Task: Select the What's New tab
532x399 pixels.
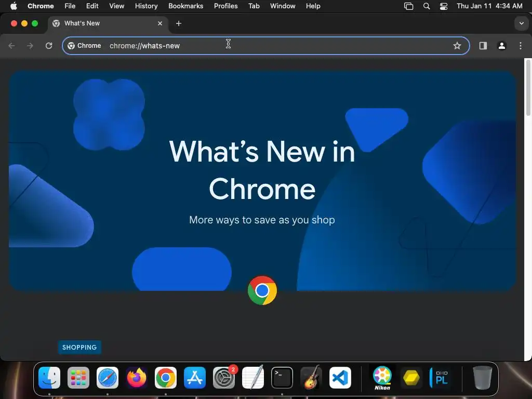Action: point(108,23)
